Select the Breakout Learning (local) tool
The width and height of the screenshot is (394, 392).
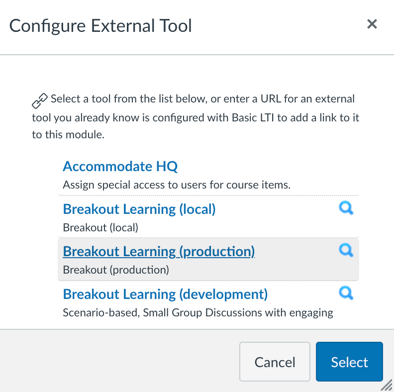tap(139, 209)
